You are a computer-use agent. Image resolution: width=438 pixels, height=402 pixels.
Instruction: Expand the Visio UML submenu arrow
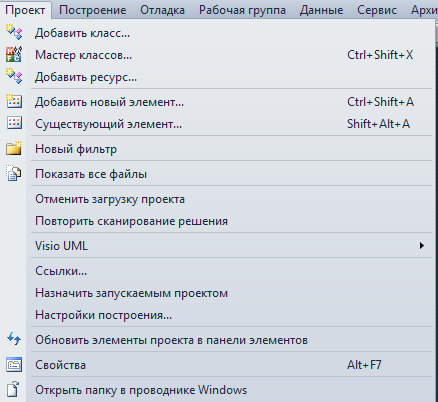tap(422, 246)
